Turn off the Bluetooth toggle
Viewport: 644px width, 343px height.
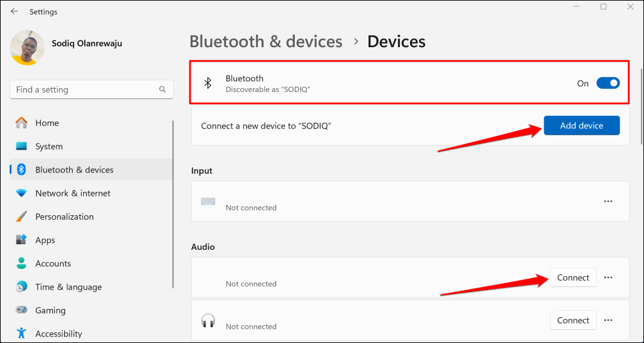608,83
